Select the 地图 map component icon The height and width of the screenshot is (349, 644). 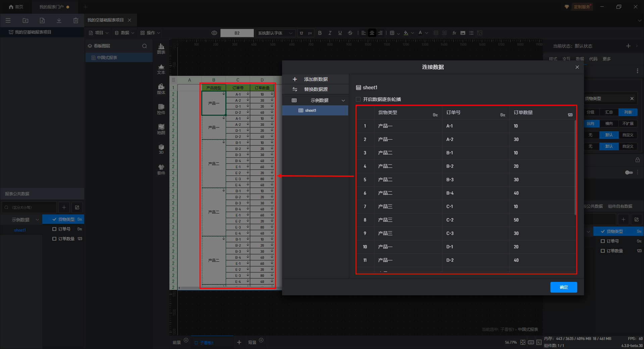[x=161, y=129]
